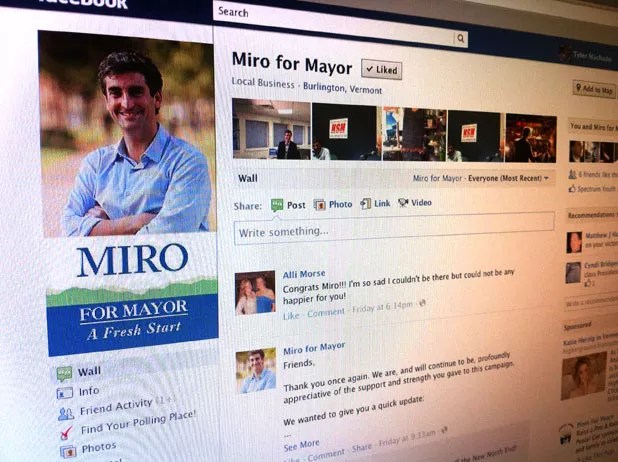Image resolution: width=618 pixels, height=462 pixels.
Task: Click the Find Your Polling Place checkmark
Action: coord(66,433)
